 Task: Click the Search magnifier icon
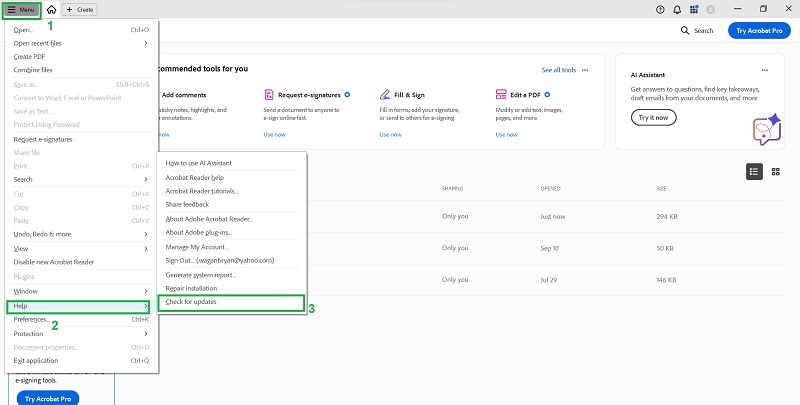coord(685,31)
